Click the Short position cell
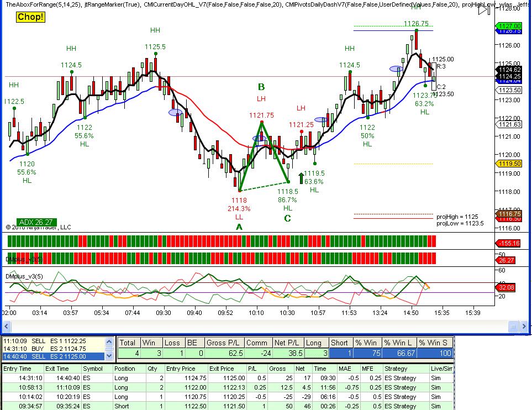Screen dimensions: 532x410 (x=130, y=406)
